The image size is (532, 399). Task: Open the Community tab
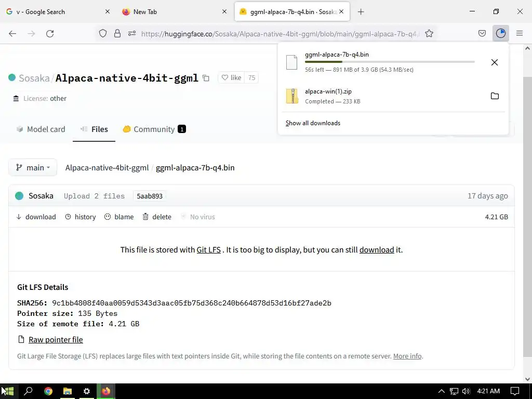pos(154,129)
